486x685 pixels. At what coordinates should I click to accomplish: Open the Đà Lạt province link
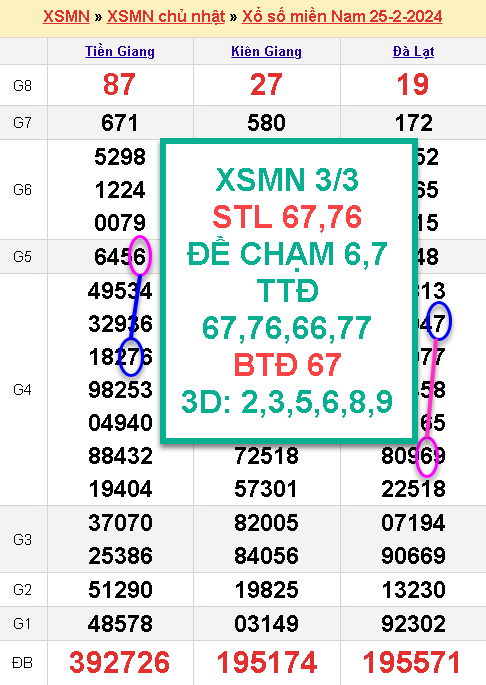coord(413,52)
